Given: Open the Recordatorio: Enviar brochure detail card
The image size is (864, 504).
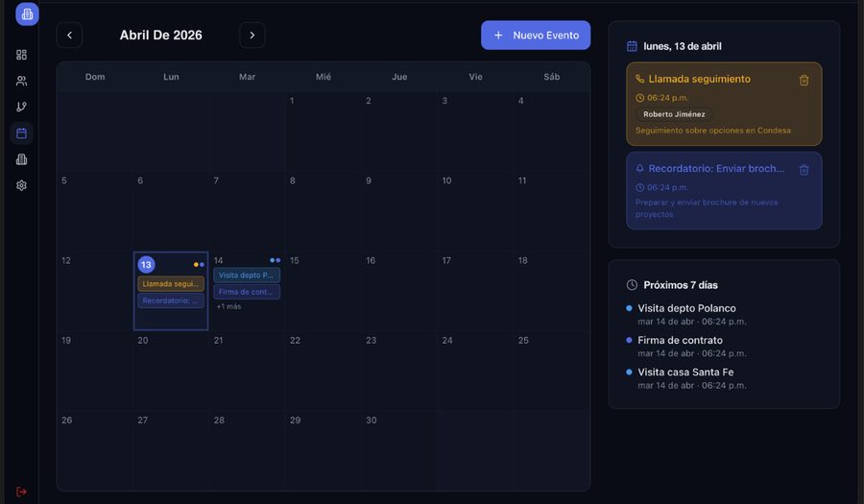Looking at the screenshot, I should pyautogui.click(x=724, y=191).
